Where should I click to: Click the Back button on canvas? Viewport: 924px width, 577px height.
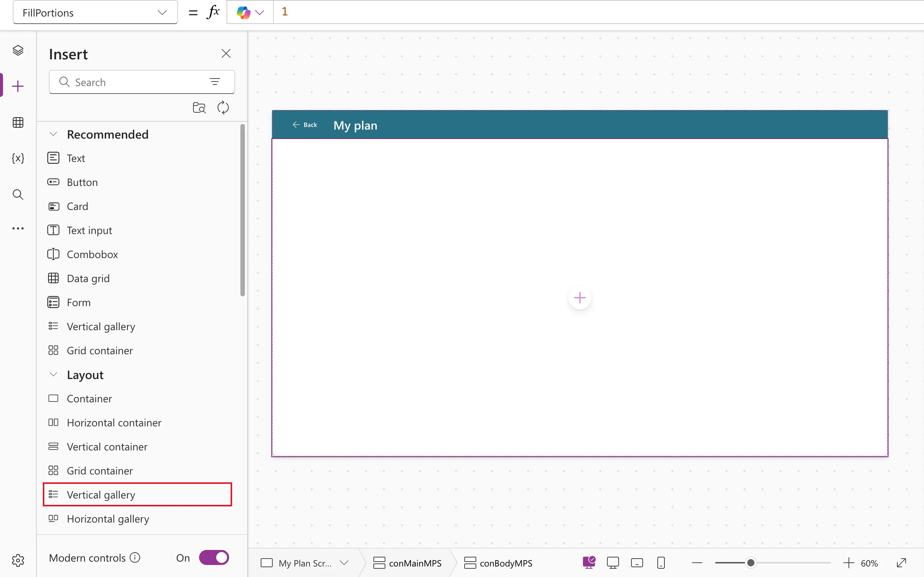305,125
